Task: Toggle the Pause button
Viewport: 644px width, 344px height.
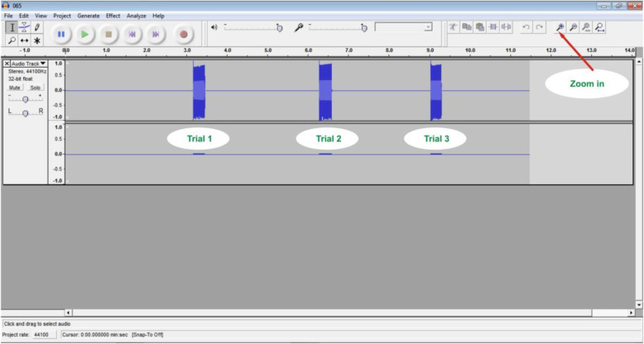Action: (x=61, y=34)
